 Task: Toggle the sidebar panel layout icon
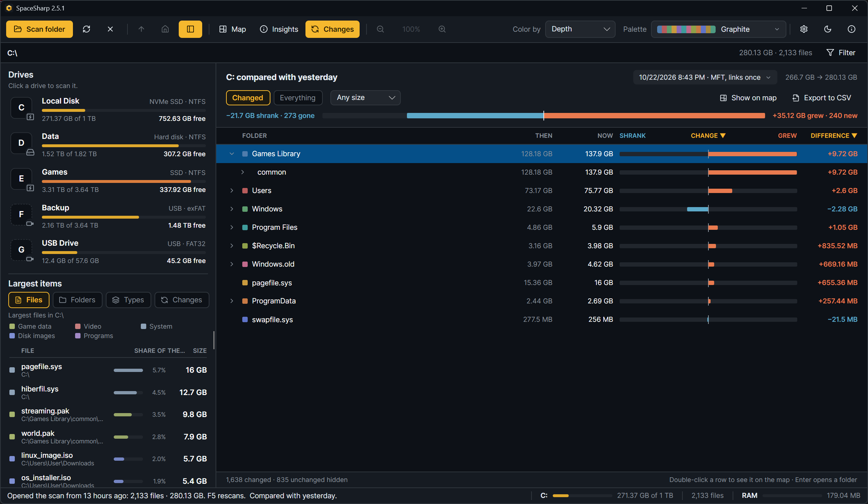190,29
